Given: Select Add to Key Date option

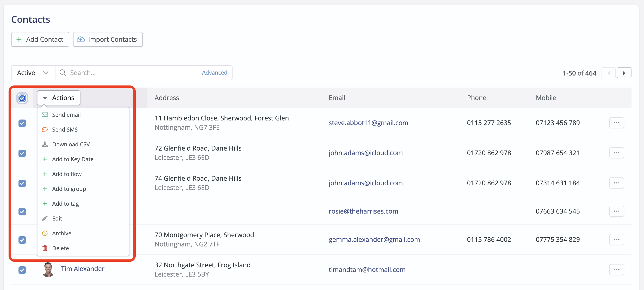Looking at the screenshot, I should [x=73, y=159].
